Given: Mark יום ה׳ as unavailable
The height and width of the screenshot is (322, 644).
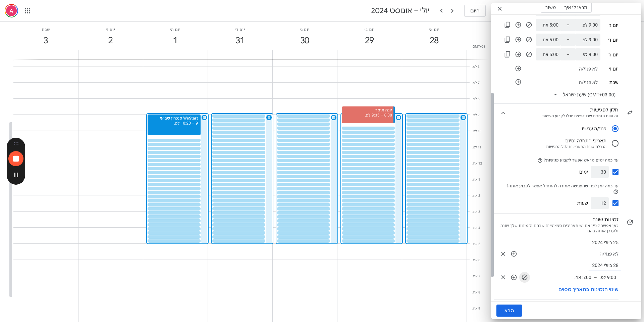Looking at the screenshot, I should tap(529, 54).
